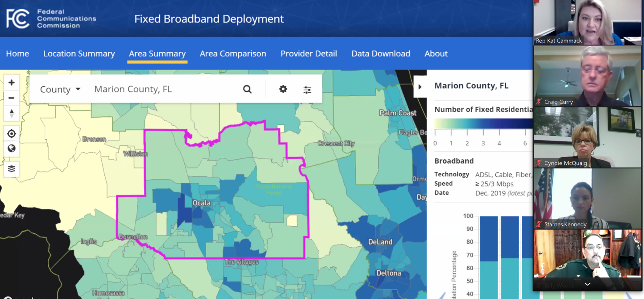Open the About page
Viewport: 644px width, 299px height.
click(436, 54)
